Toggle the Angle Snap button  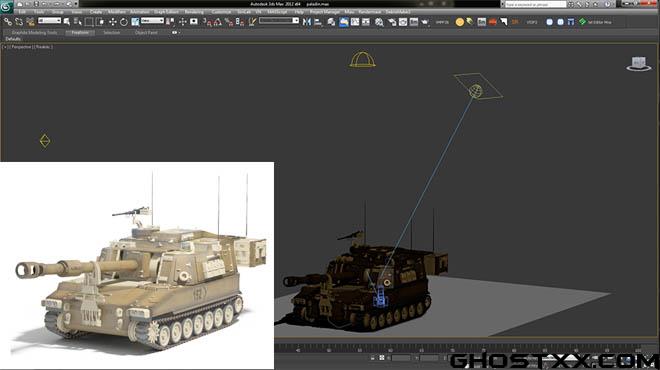(218, 22)
